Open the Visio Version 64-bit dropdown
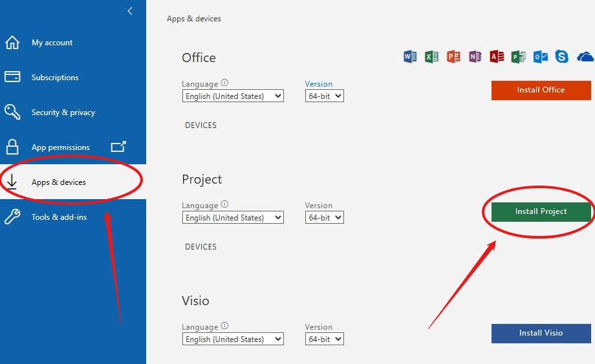This screenshot has width=595, height=364. click(325, 339)
